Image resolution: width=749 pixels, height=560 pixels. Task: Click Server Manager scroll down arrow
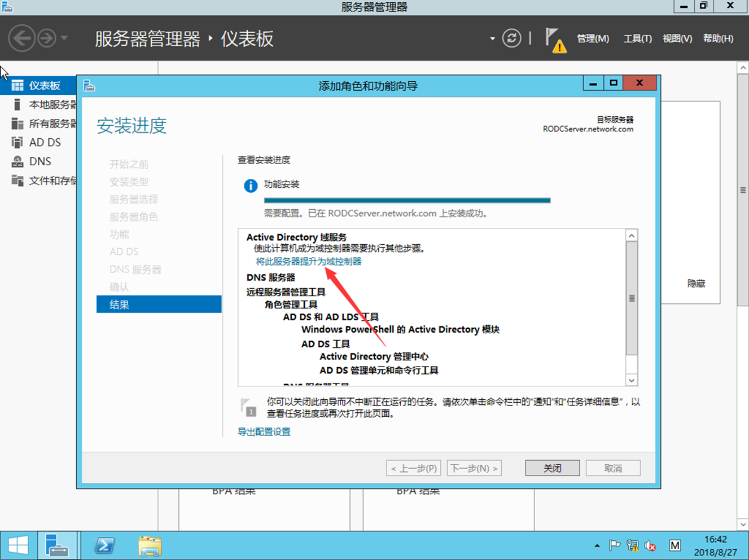743,524
